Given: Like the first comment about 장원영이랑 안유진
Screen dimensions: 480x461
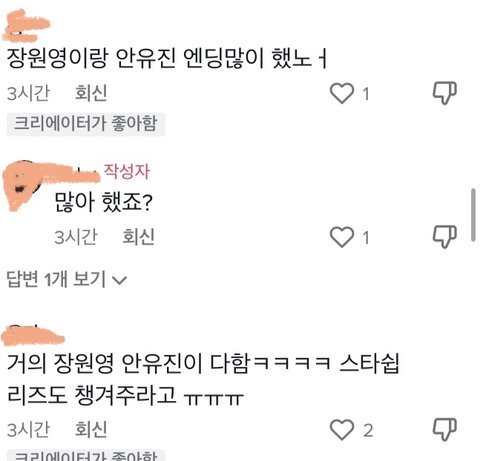Looking at the screenshot, I should click(x=342, y=93).
